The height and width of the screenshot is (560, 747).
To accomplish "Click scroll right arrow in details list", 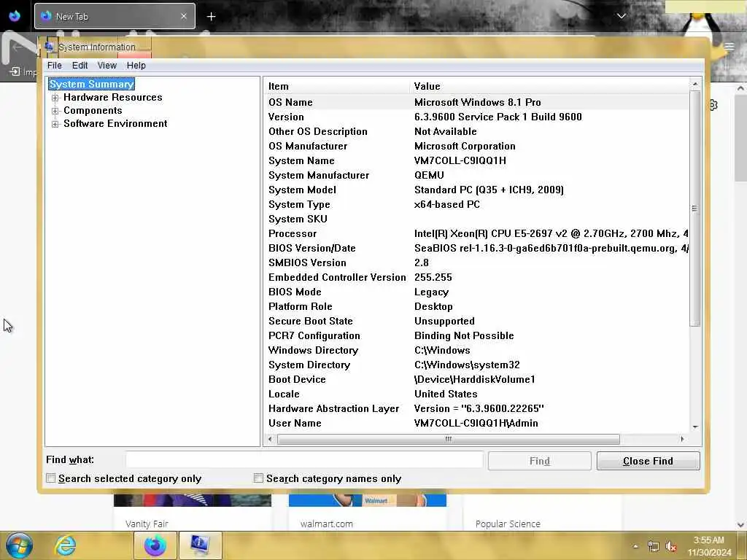I will [x=682, y=439].
